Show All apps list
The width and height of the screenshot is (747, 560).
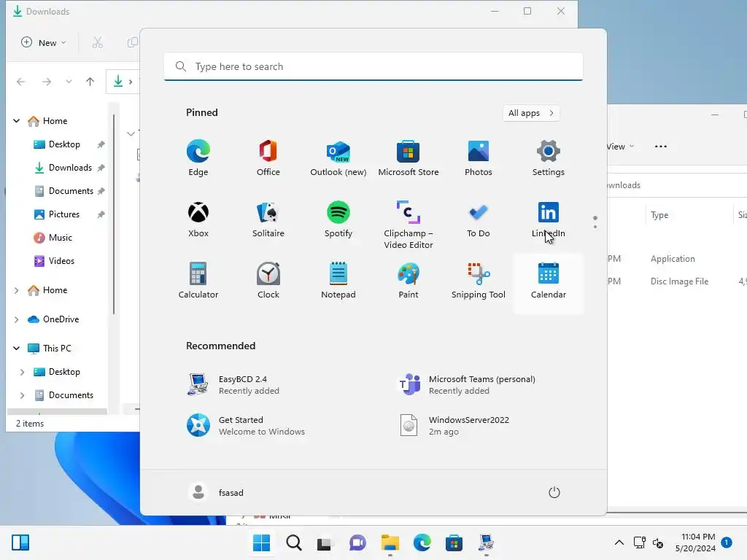[531, 113]
